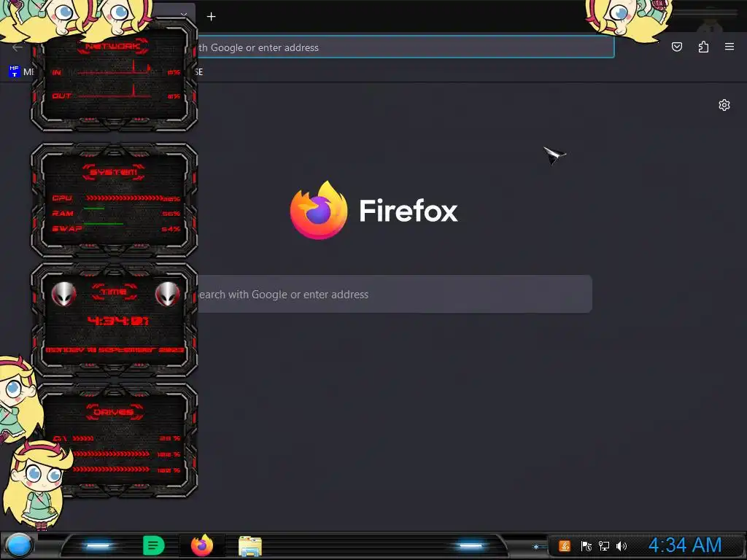Viewport: 747px width, 560px height.
Task: Click the TIME widget title
Action: [115, 292]
